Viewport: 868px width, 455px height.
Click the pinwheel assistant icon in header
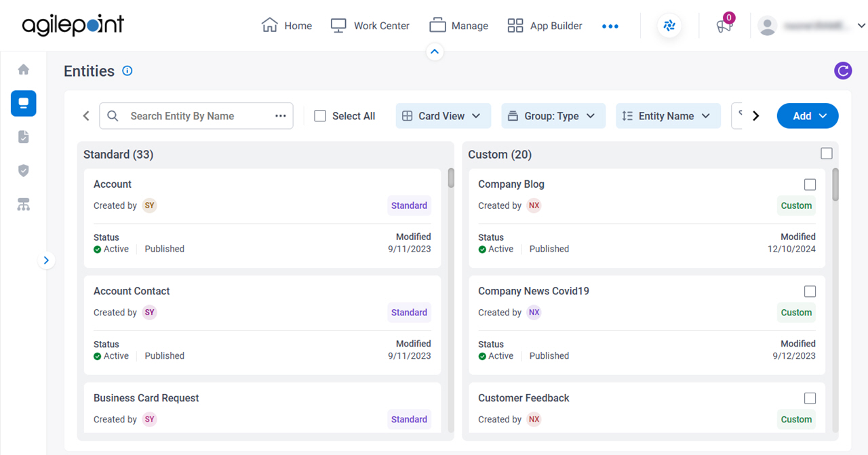[669, 26]
